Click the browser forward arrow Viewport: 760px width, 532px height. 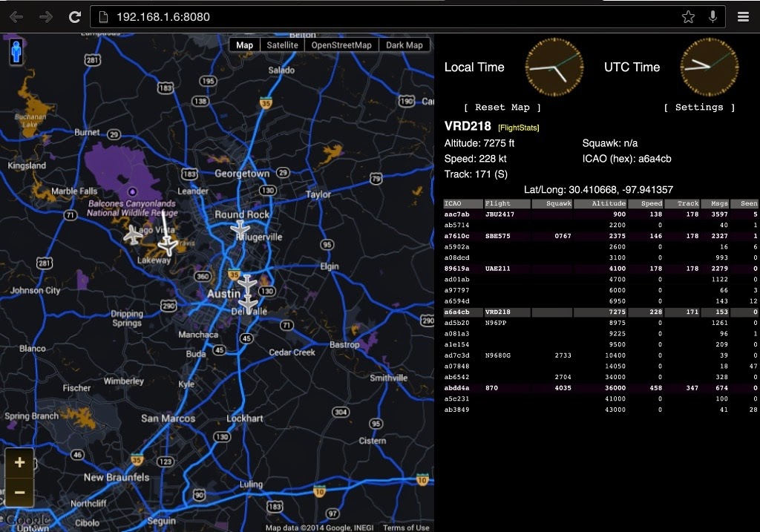coord(46,17)
